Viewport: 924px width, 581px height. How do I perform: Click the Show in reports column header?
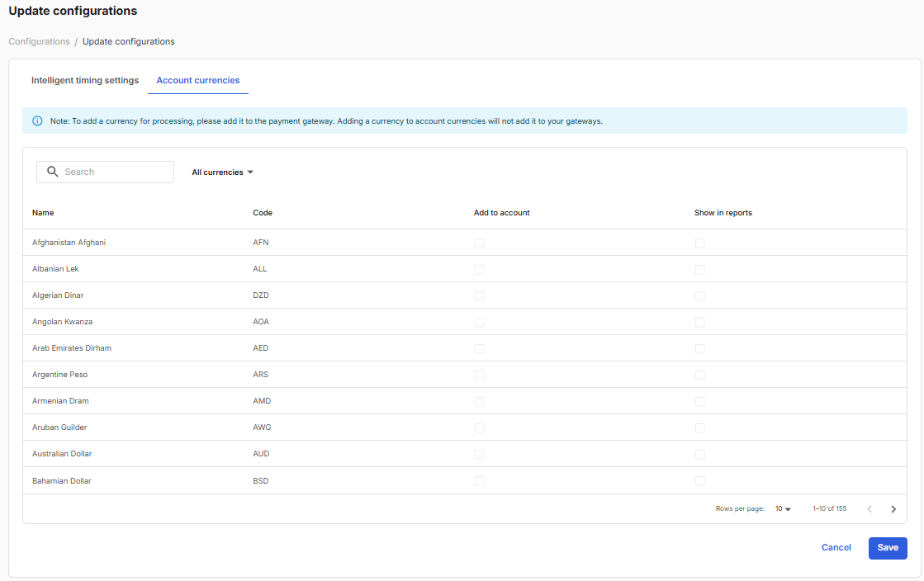tap(723, 213)
